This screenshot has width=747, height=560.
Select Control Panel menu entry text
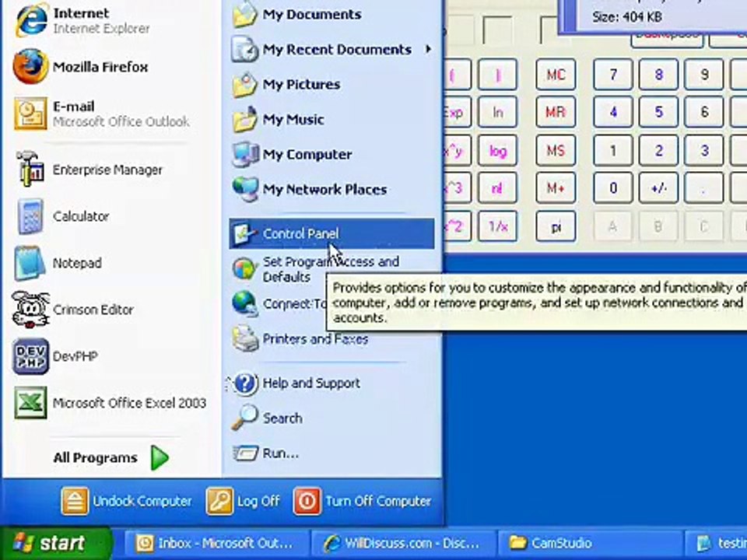[300, 234]
